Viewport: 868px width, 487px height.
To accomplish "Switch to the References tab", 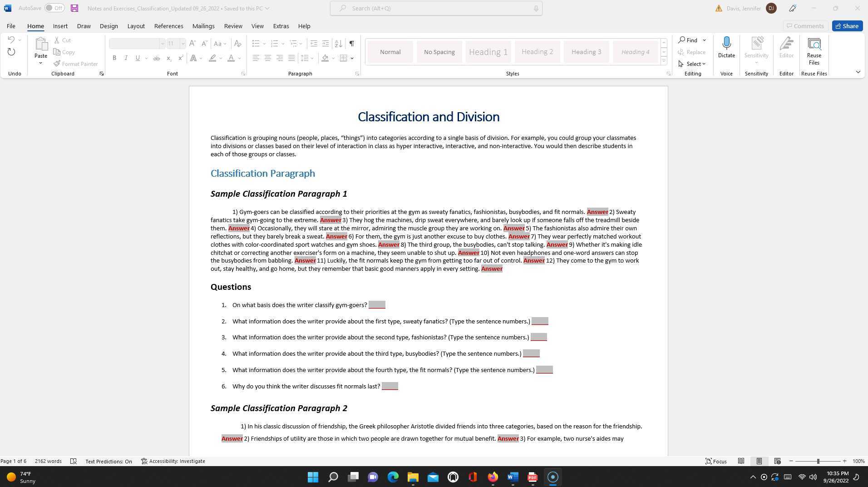I will tap(168, 26).
